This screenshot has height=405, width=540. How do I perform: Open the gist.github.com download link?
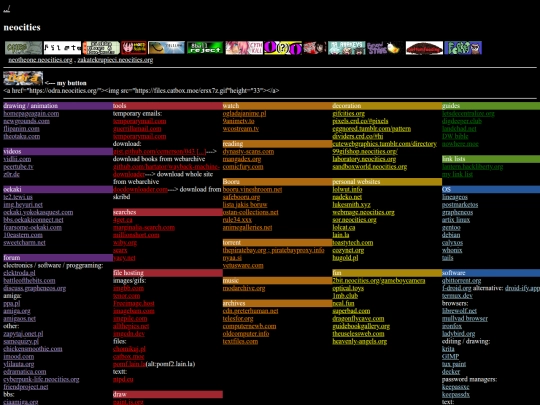pyautogui.click(x=159, y=152)
